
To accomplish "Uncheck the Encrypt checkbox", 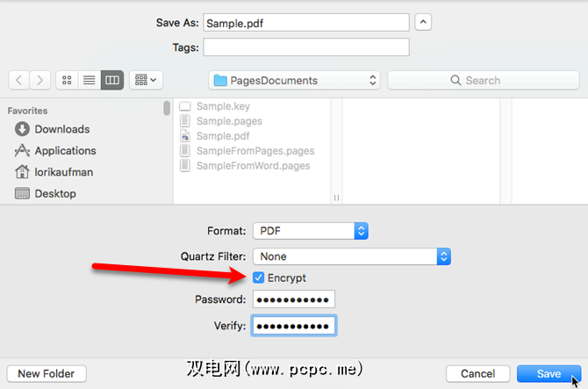I will click(x=258, y=277).
